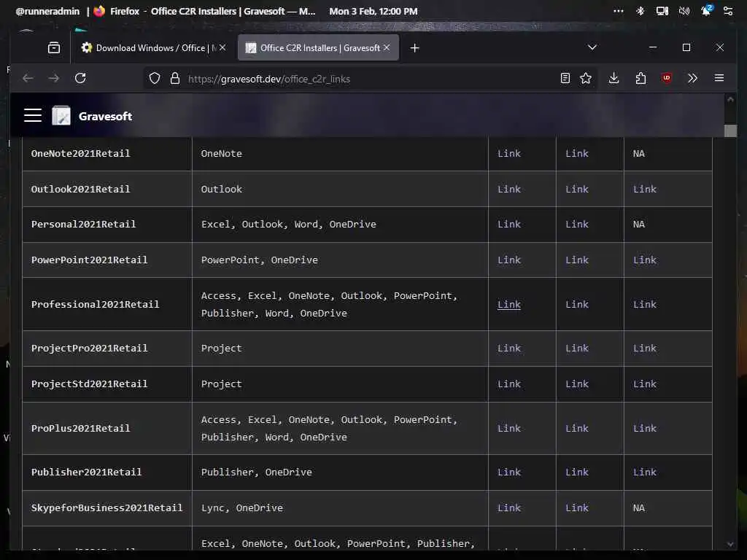The width and height of the screenshot is (747, 560).
Task: Select the SkypeforBusiness2021Retail cell text
Action: point(107,507)
